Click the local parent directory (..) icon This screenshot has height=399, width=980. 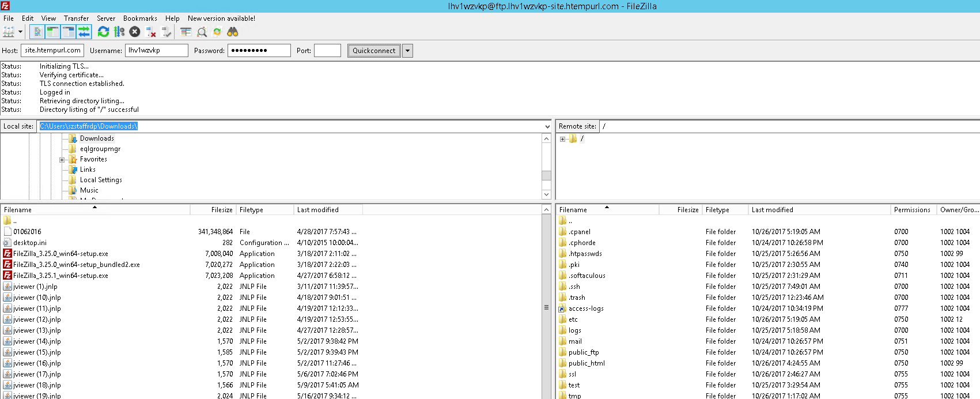(x=7, y=221)
